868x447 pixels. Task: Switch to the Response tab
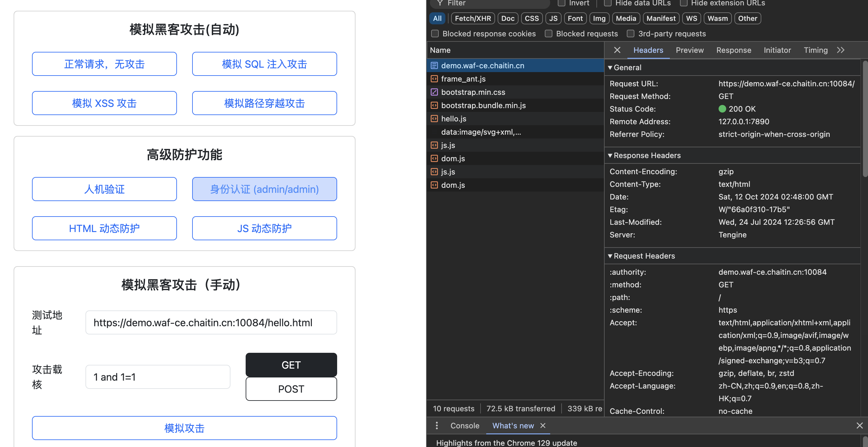(x=733, y=50)
